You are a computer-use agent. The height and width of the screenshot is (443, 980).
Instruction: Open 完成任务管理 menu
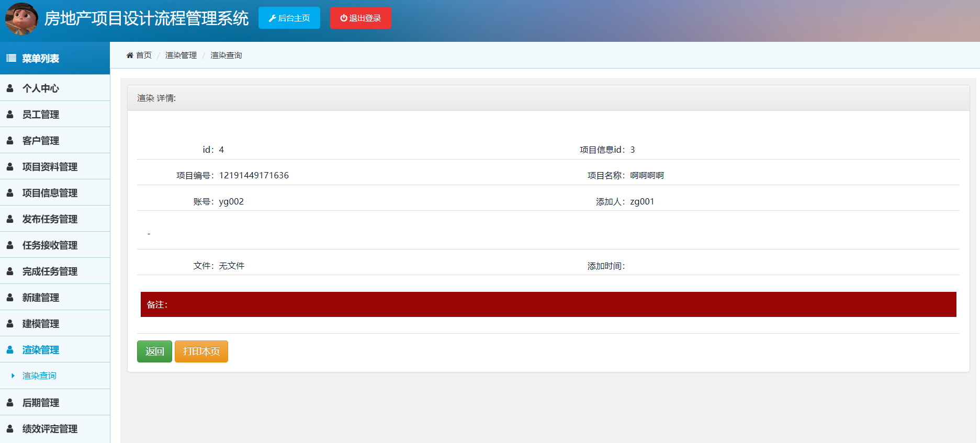(x=55, y=271)
